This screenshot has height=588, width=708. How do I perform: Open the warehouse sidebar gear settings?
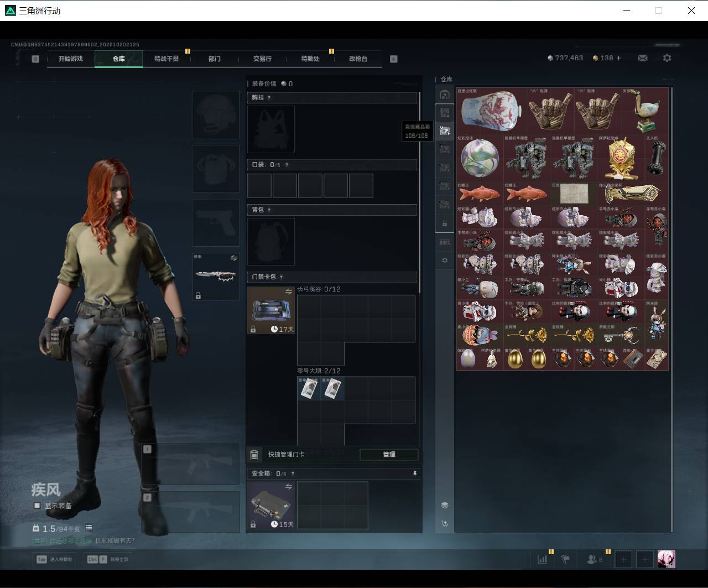[x=445, y=261]
